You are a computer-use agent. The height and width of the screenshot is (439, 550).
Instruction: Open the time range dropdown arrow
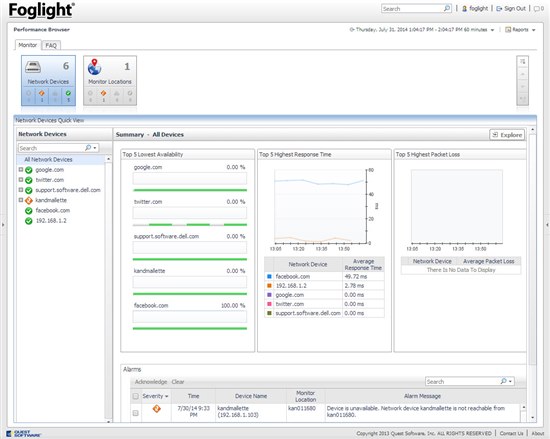coord(492,30)
